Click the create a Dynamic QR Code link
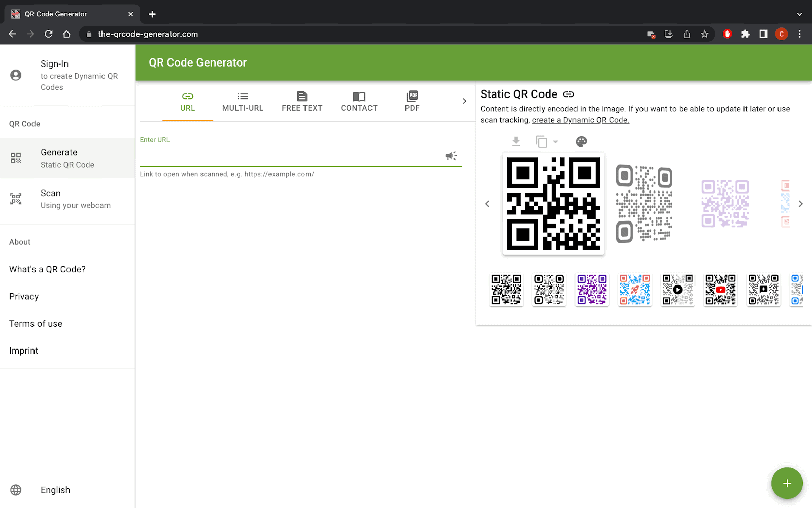Screen dimensions: 812x508 581,120
